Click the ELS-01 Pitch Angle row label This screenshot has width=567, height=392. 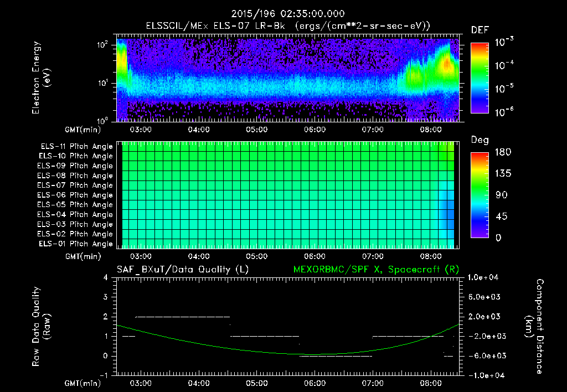pos(75,244)
